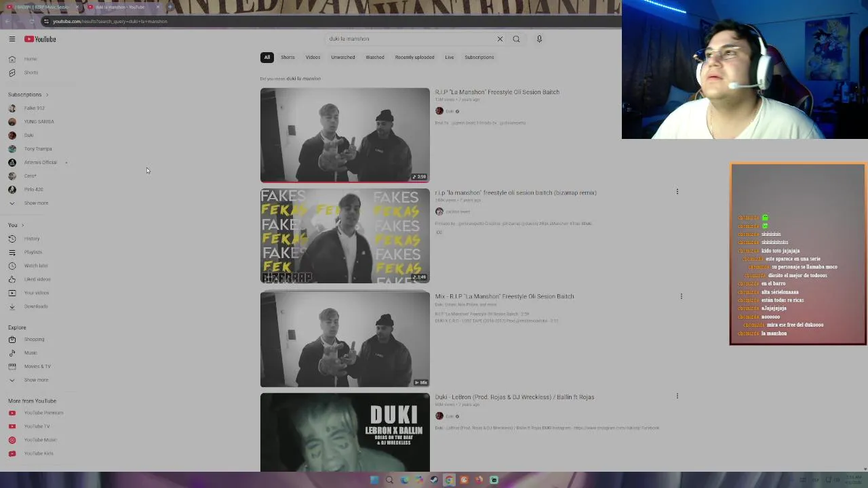Clear the search box with X

[500, 39]
